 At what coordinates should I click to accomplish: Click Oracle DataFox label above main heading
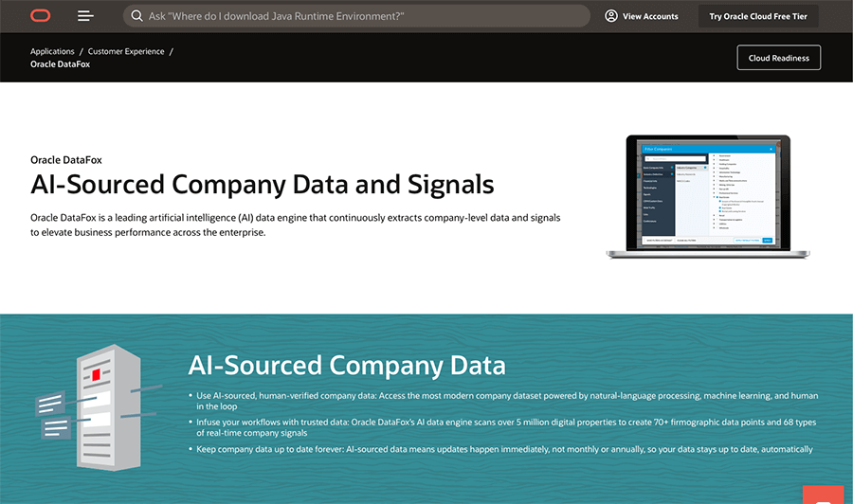click(66, 160)
